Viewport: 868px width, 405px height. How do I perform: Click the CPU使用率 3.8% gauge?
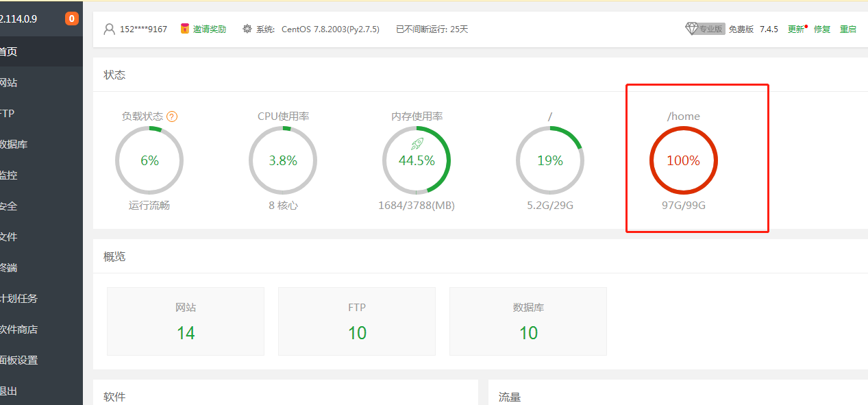point(283,160)
